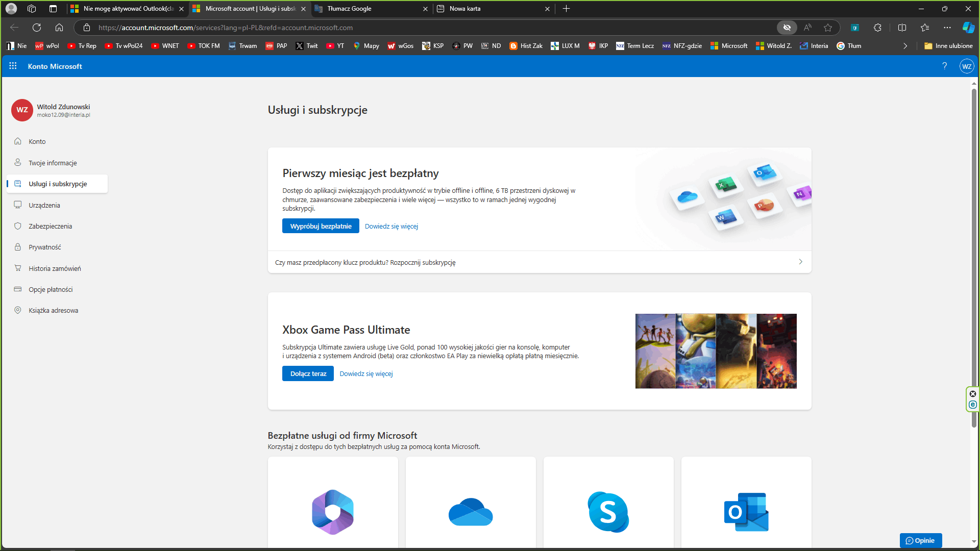
Task: Add this page to favorites star
Action: 828,28
